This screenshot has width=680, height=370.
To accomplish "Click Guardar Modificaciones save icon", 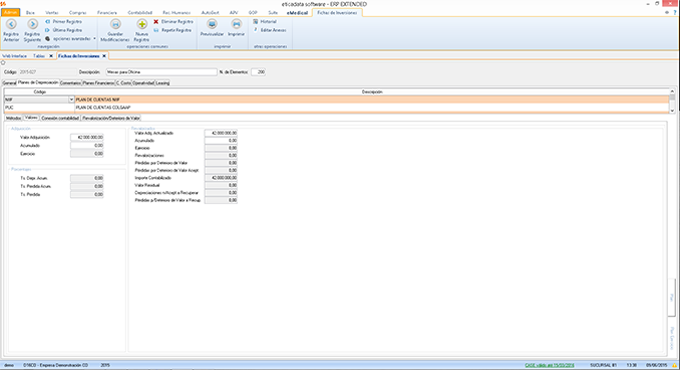I will pyautogui.click(x=115, y=24).
